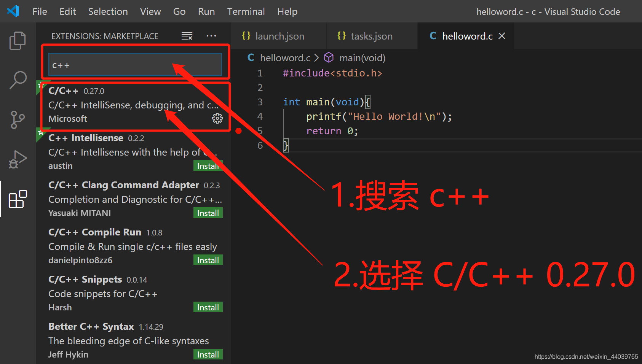
Task: Install the C++ Intellisense extension
Action: pos(208,166)
